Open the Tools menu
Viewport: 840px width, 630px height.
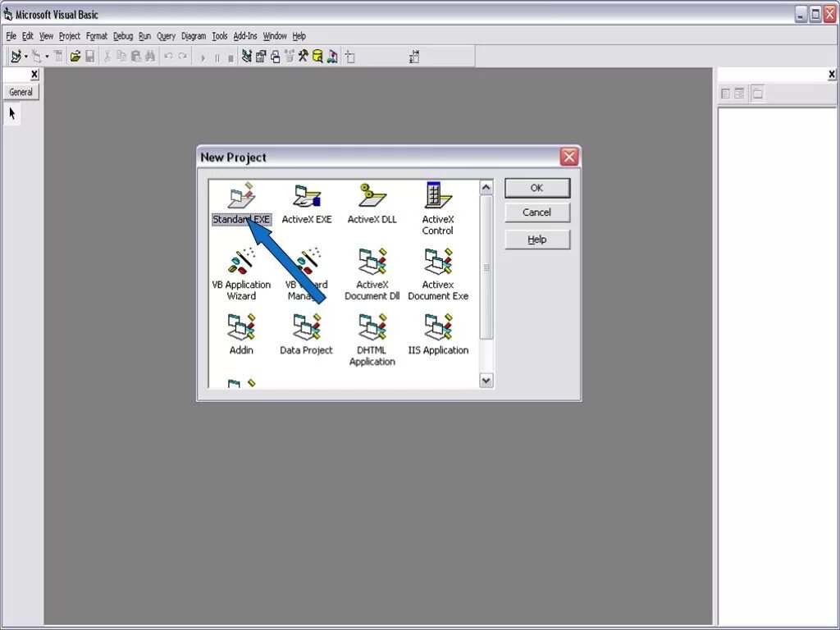click(220, 36)
